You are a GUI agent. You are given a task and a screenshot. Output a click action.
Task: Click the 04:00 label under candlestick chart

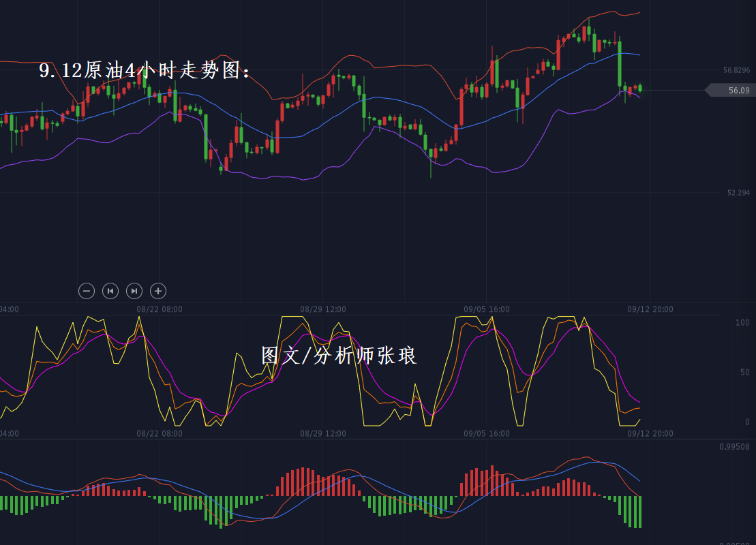pyautogui.click(x=9, y=309)
